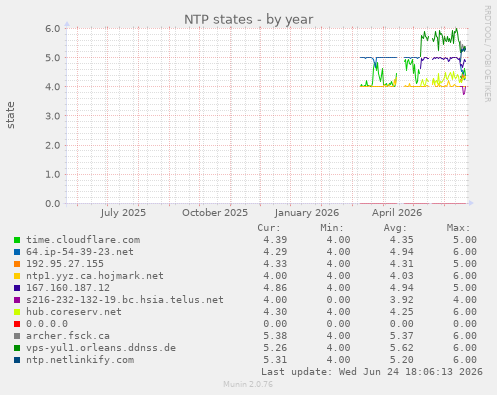497x395 pixels.
Task: Click the 5.0 y-axis tick label
Action: click(53, 58)
